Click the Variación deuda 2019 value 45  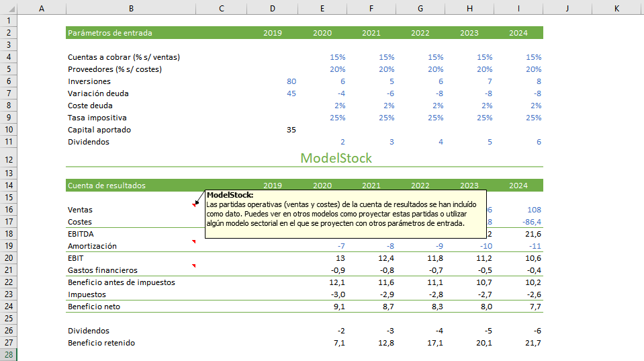click(291, 93)
